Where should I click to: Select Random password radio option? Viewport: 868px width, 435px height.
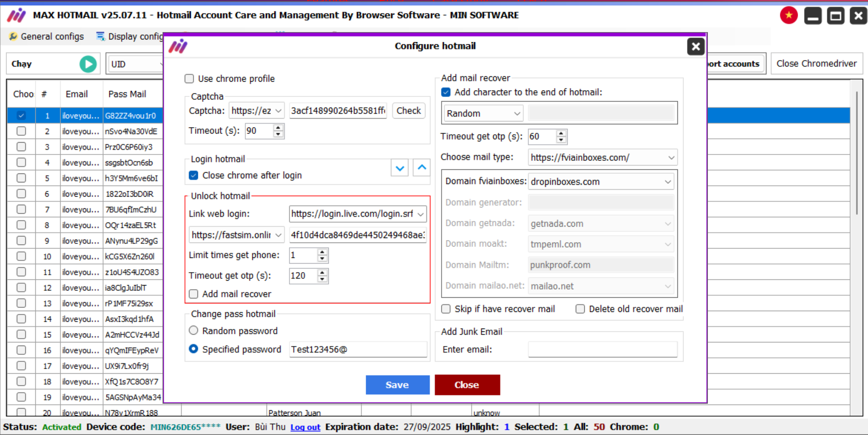pos(193,331)
